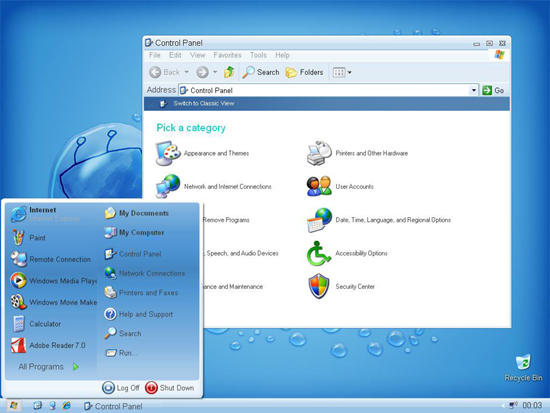Click Appearance and Themes text link
Image resolution: width=550 pixels, height=413 pixels.
[216, 153]
